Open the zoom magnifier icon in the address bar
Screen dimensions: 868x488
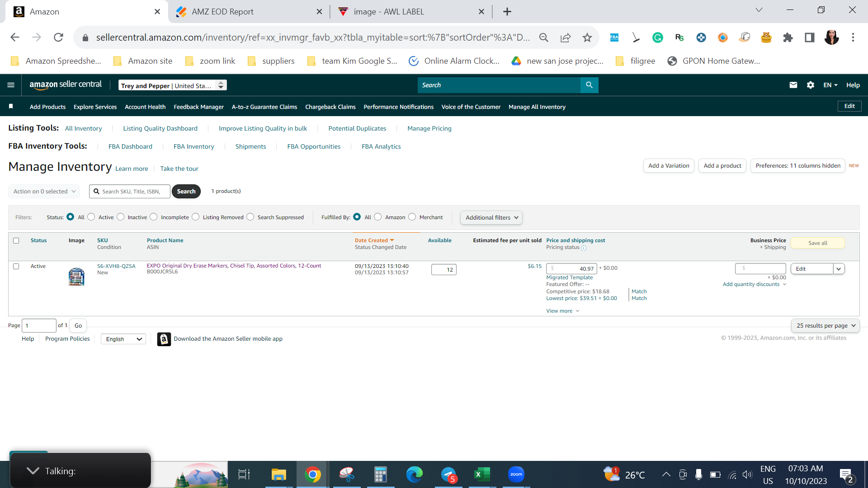tap(544, 38)
